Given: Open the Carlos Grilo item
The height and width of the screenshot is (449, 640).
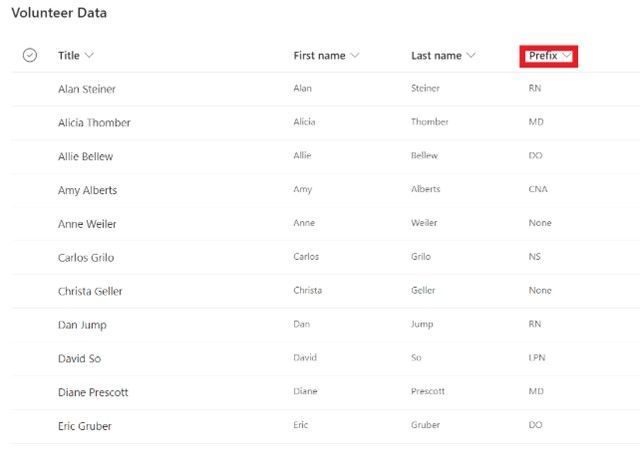Looking at the screenshot, I should (86, 258).
